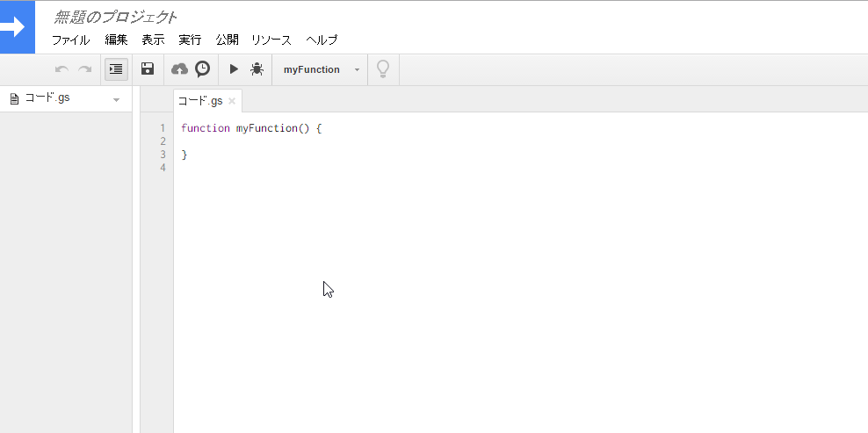
Task: Open the 公開 menu
Action: tap(227, 40)
